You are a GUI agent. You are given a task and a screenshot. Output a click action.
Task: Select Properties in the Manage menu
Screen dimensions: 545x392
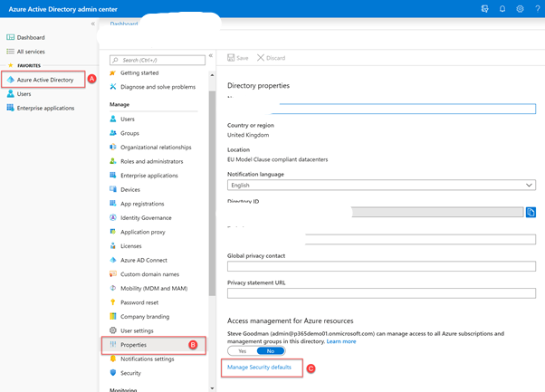point(154,345)
